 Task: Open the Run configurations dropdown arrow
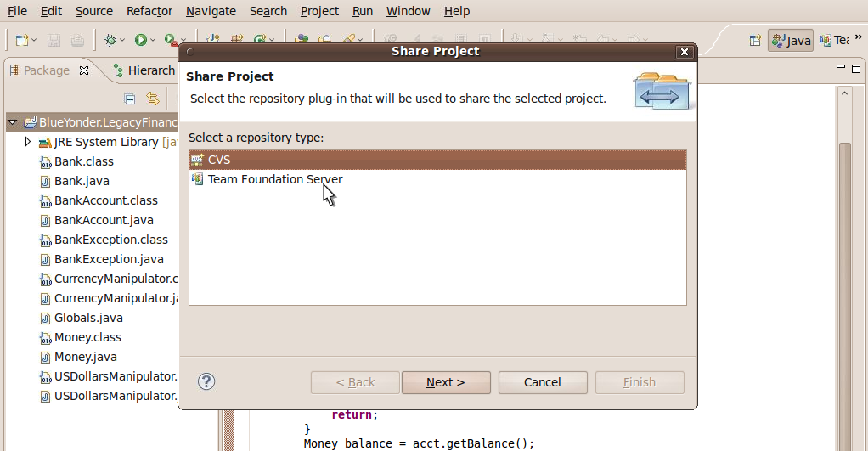[x=152, y=41]
